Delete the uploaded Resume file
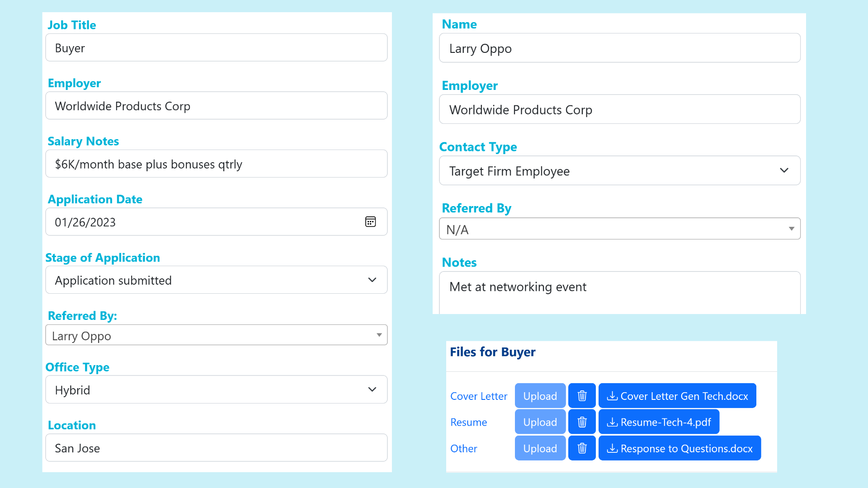 coord(581,422)
